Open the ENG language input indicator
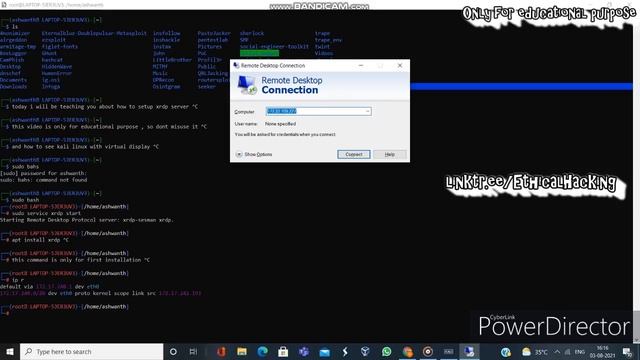Viewport: 640px width, 360px height. (580, 352)
